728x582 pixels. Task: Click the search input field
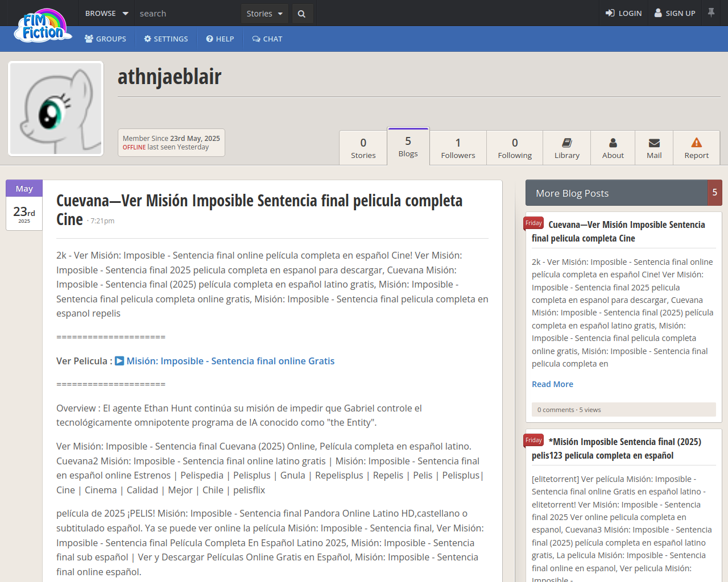[188, 14]
